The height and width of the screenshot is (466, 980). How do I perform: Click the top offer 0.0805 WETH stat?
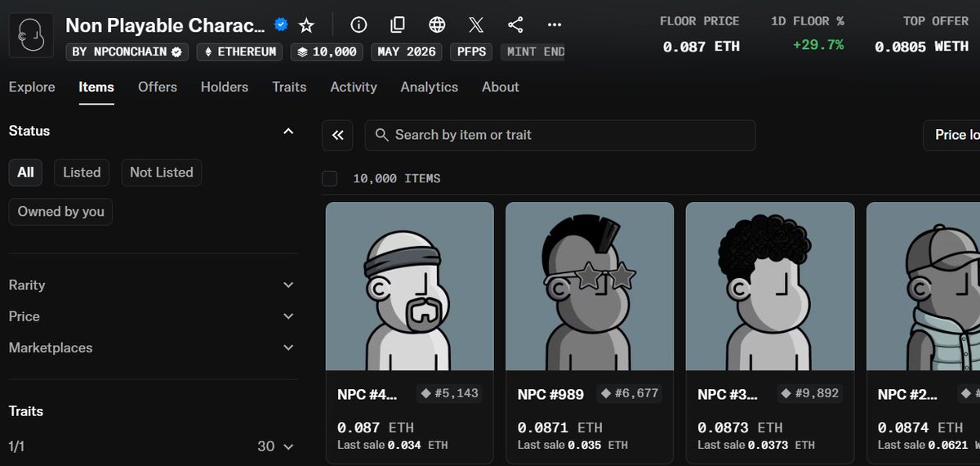[921, 47]
